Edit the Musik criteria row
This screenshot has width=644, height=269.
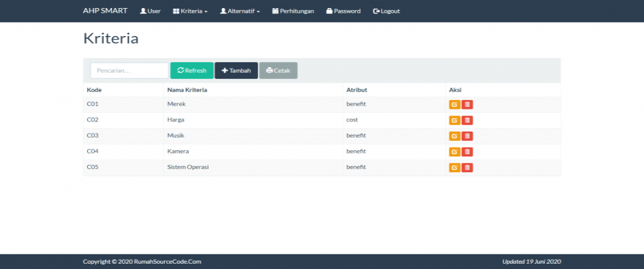coord(454,136)
